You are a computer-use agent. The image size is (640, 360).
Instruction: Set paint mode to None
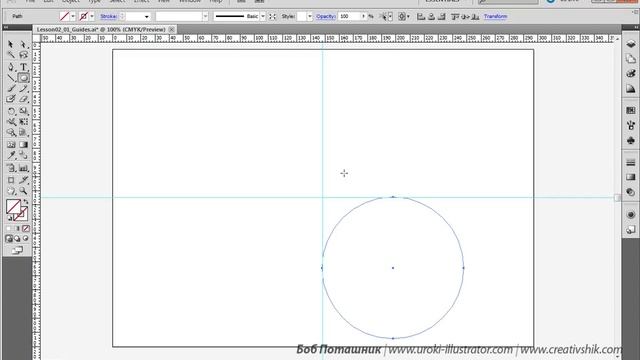click(26, 229)
